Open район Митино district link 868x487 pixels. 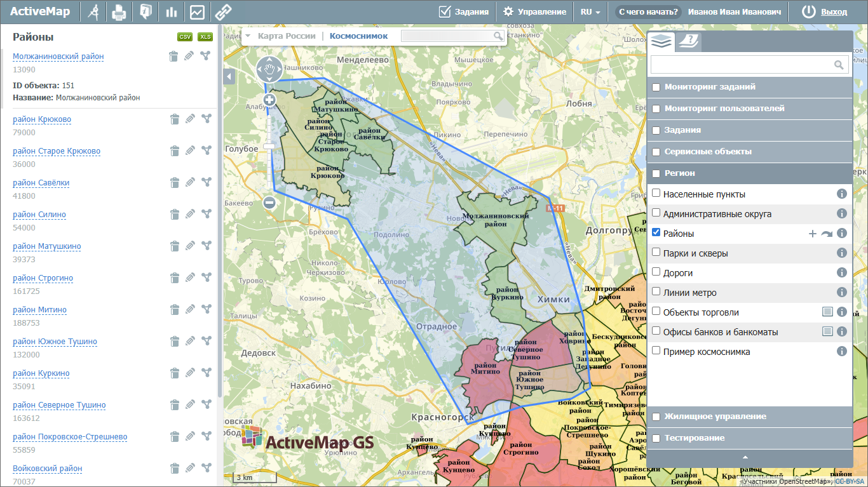pyautogui.click(x=39, y=310)
